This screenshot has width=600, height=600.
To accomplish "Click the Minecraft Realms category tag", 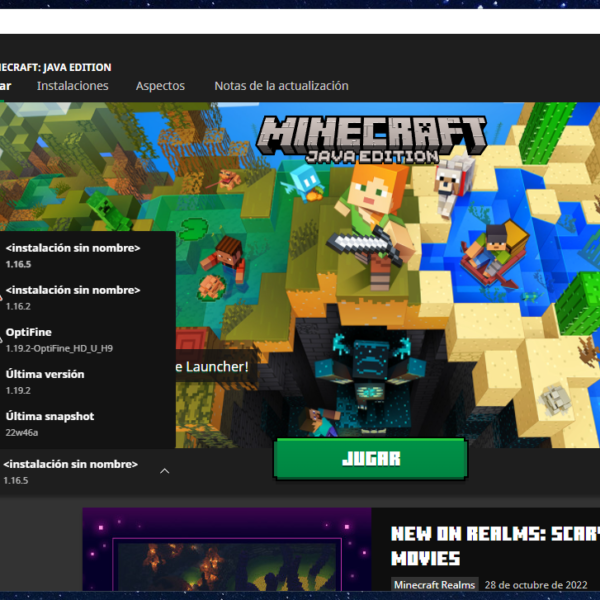I will (x=434, y=585).
